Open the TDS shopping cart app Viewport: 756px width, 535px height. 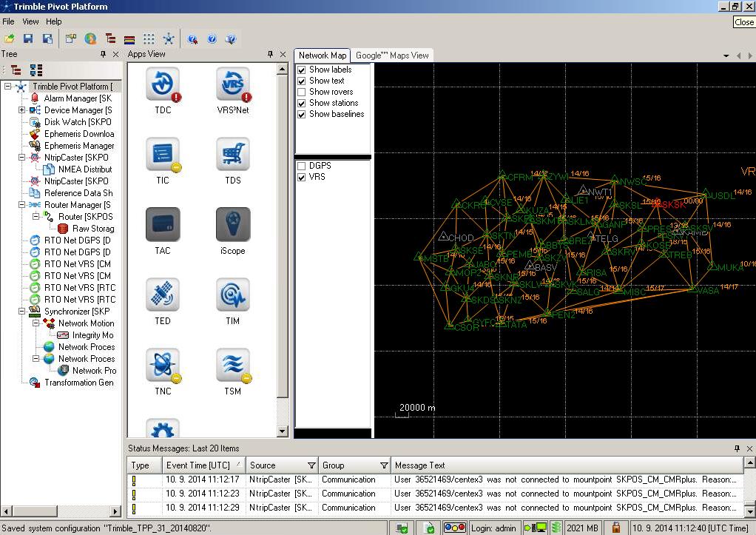point(233,155)
